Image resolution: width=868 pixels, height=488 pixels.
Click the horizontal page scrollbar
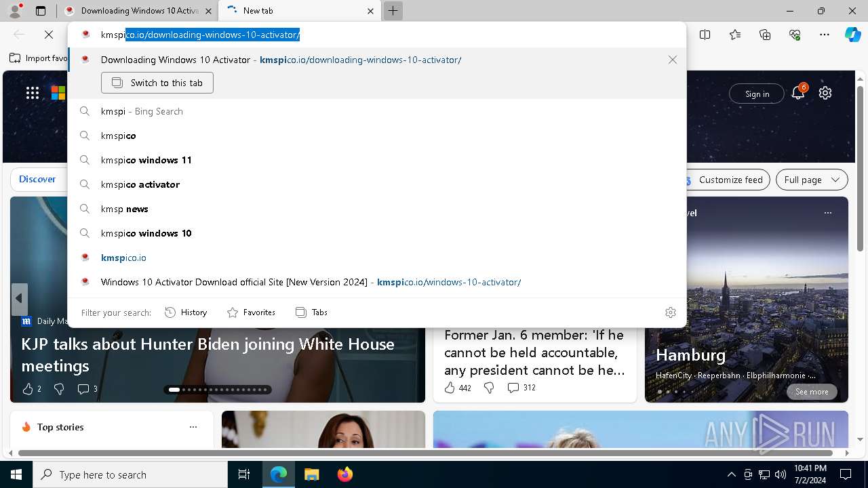tap(426, 453)
